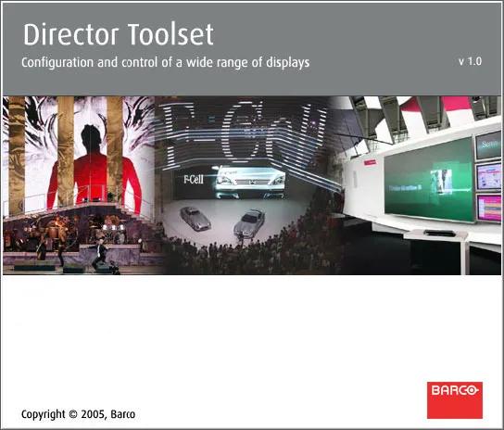Click the v 1.0 version label
This screenshot has width=504, height=430.
470,61
